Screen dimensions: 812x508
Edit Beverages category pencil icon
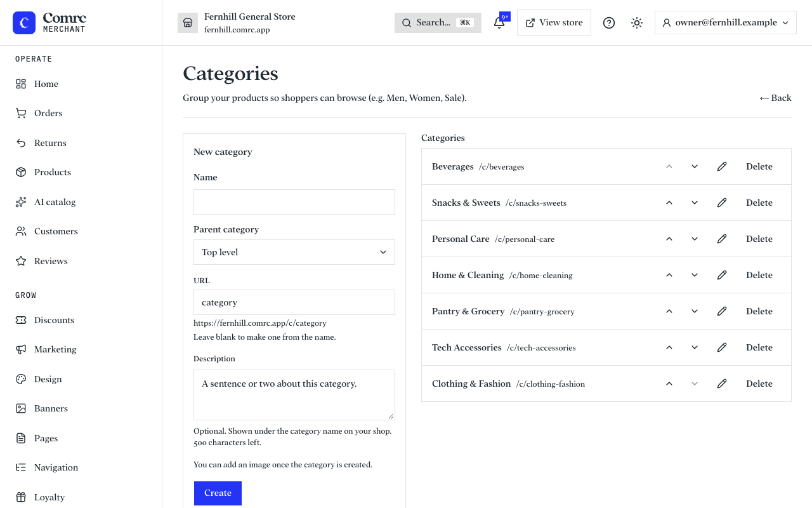(721, 166)
